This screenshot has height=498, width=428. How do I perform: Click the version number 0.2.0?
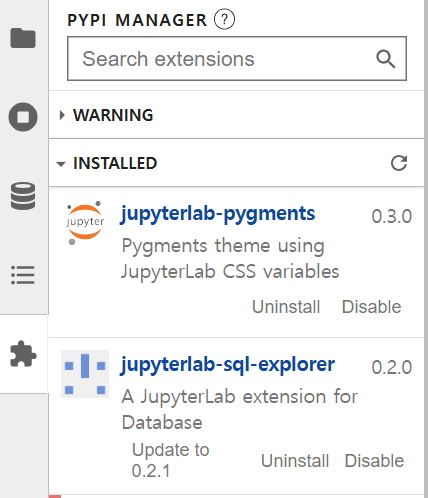[x=392, y=367]
